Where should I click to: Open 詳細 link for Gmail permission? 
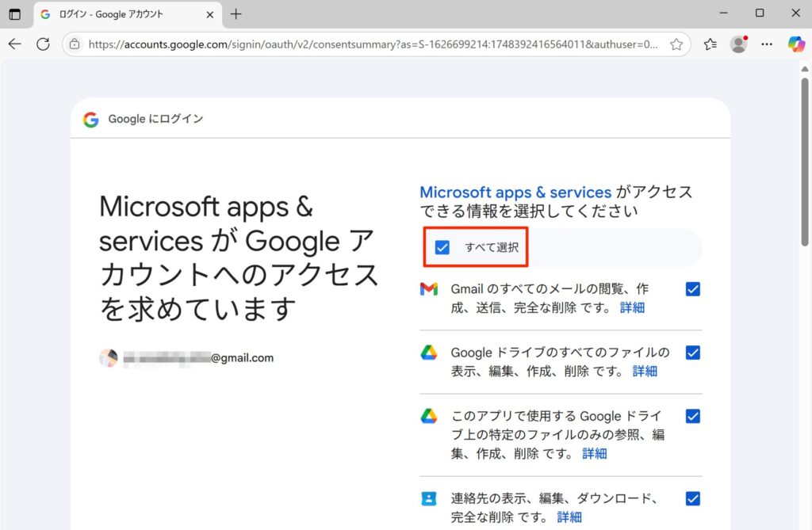632,308
